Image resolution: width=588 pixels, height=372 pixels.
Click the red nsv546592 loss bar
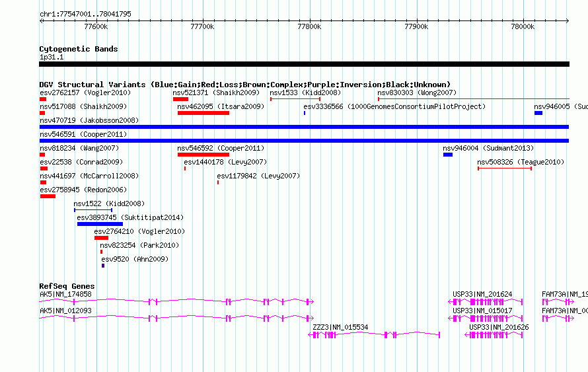pos(203,155)
